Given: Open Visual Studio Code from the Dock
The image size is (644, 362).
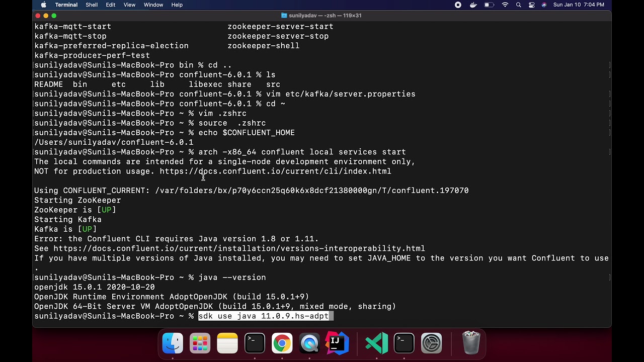Looking at the screenshot, I should (x=377, y=343).
